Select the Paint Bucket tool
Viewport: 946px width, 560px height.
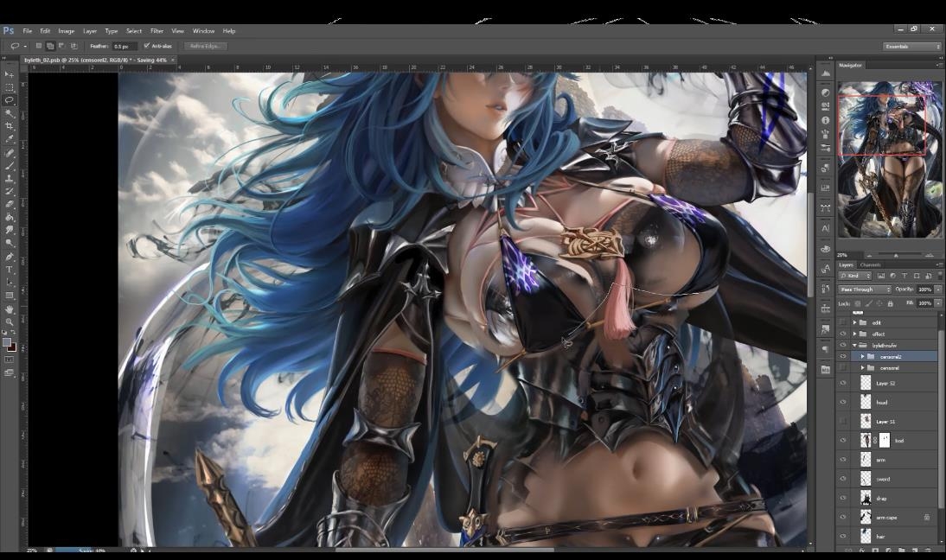pos(9,217)
